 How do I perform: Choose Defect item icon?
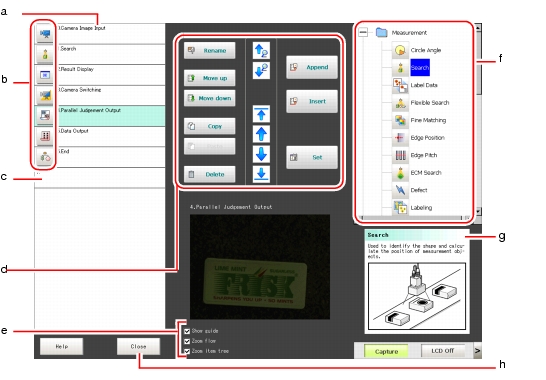pos(400,190)
